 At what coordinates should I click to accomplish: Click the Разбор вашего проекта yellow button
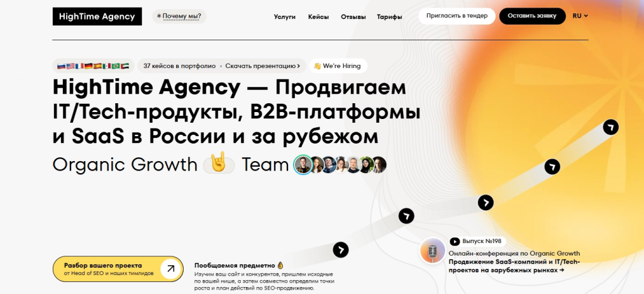pyautogui.click(x=118, y=269)
